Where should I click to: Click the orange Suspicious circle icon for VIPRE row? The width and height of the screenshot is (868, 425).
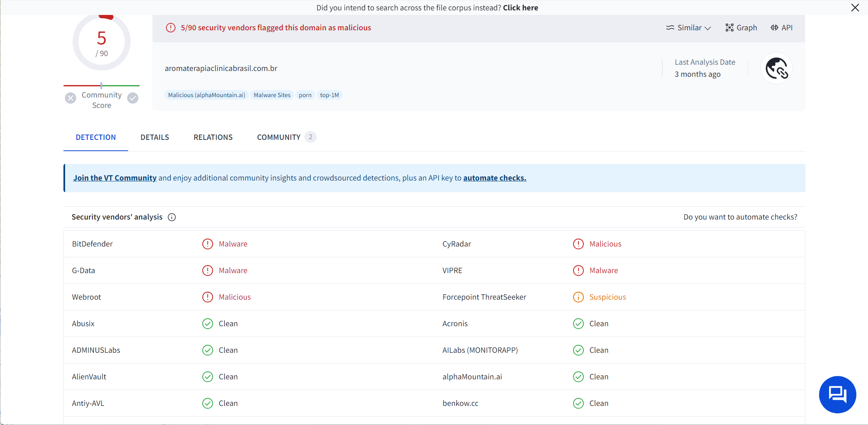pyautogui.click(x=578, y=270)
